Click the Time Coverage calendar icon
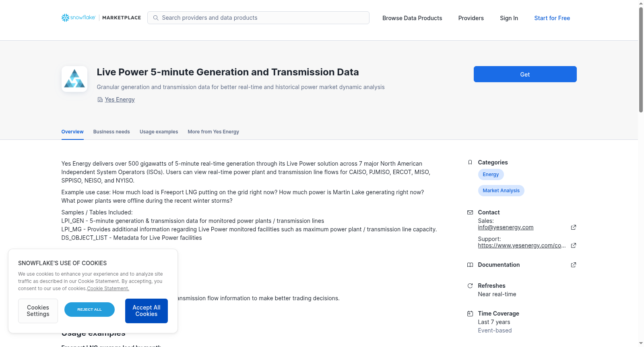 (470, 314)
